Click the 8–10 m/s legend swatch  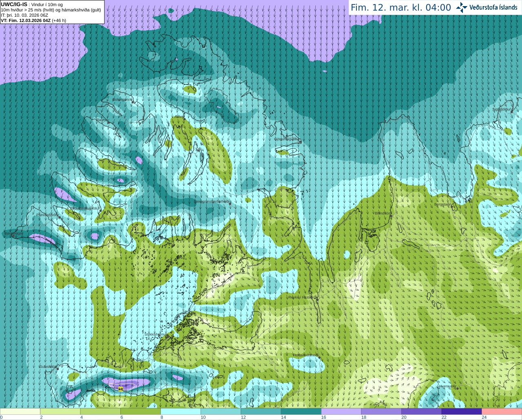click(x=181, y=411)
